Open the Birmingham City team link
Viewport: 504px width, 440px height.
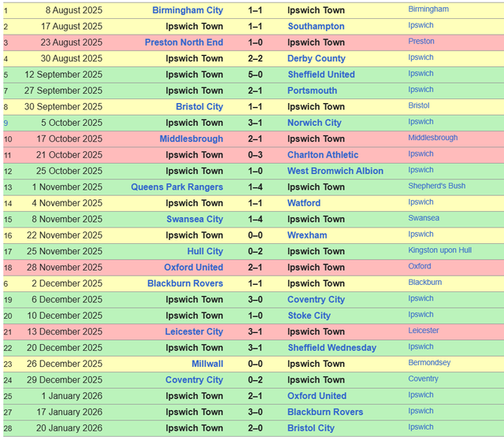[187, 10]
